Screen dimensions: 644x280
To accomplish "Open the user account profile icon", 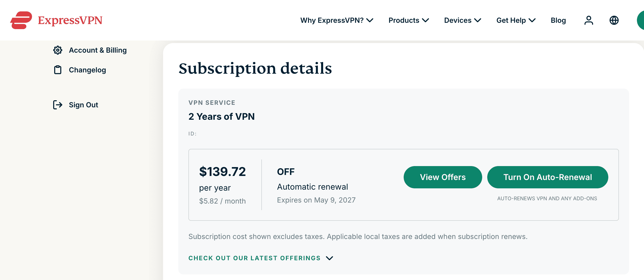I will click(x=589, y=20).
